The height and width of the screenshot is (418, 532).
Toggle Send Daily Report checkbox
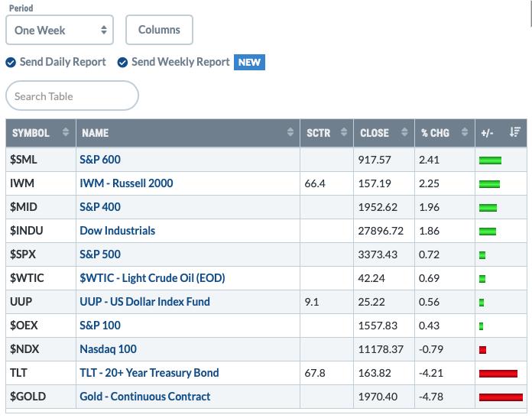11,63
